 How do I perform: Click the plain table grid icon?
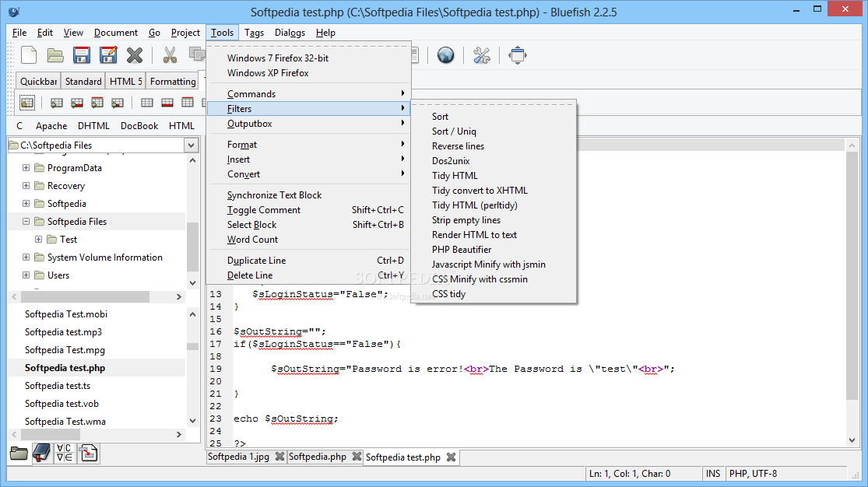pyautogui.click(x=146, y=103)
